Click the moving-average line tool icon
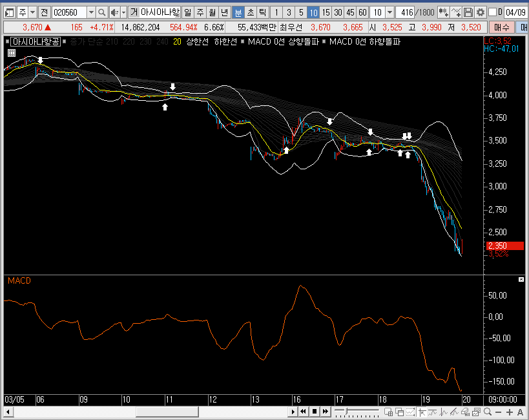 click(x=433, y=412)
